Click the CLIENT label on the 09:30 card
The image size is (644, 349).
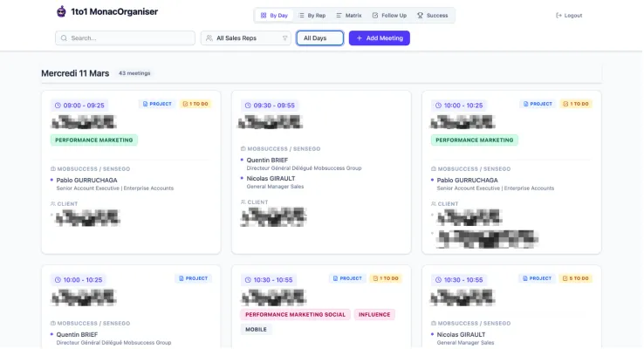tap(257, 202)
